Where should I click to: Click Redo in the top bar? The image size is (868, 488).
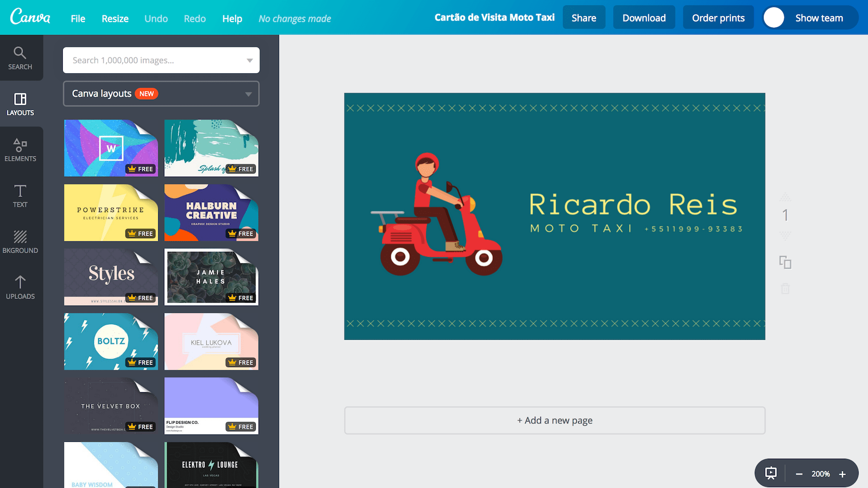[195, 18]
